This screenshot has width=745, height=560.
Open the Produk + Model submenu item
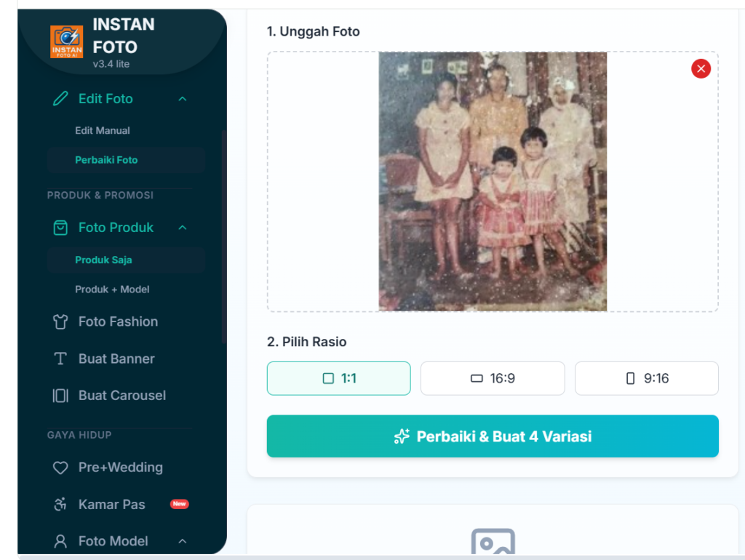click(112, 289)
